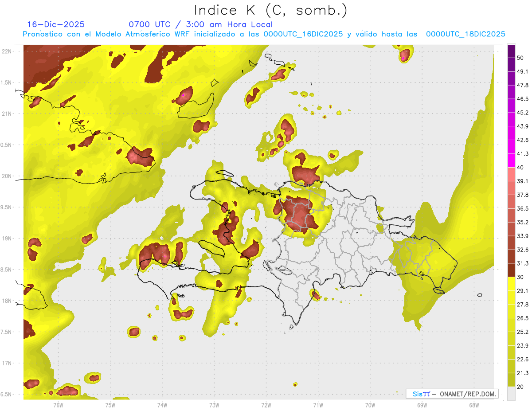Click the chart title "Indice K (C, somb.)"
Viewport: 532px width, 411px height.
pyautogui.click(x=271, y=10)
